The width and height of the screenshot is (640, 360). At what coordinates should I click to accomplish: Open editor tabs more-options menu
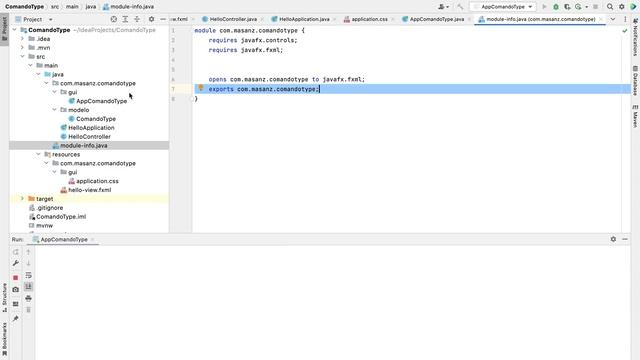tap(625, 19)
